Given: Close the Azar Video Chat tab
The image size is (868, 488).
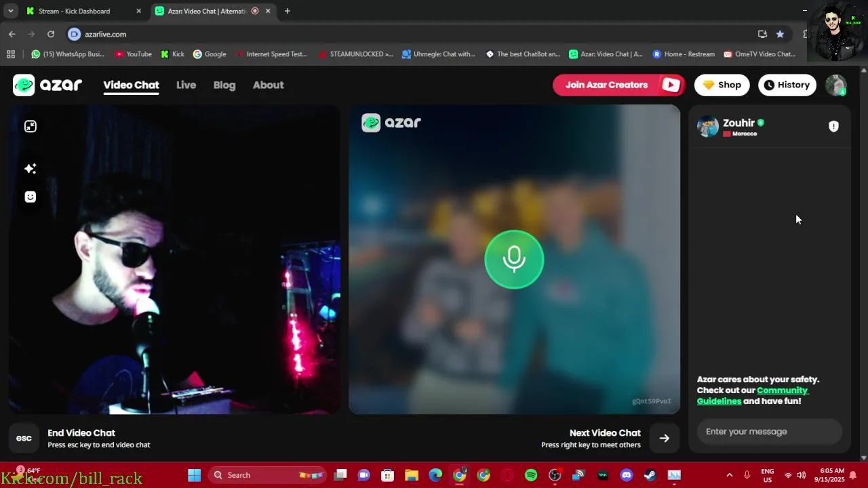Looking at the screenshot, I should [268, 11].
